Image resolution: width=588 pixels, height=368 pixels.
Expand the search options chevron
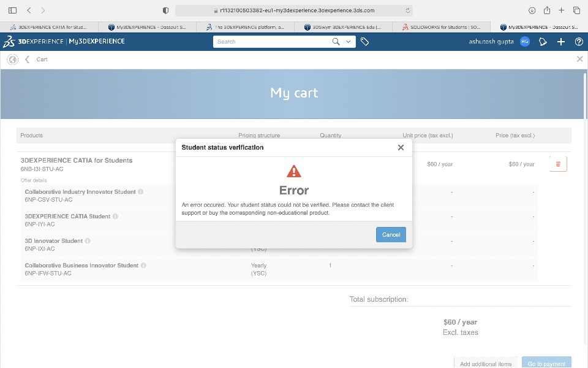[x=349, y=42]
